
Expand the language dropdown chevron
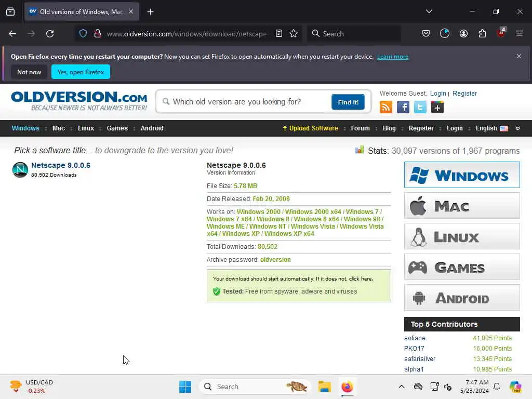(x=518, y=128)
